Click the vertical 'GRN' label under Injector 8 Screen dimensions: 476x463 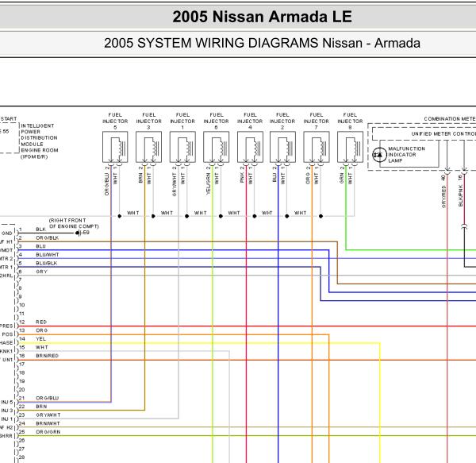342,179
